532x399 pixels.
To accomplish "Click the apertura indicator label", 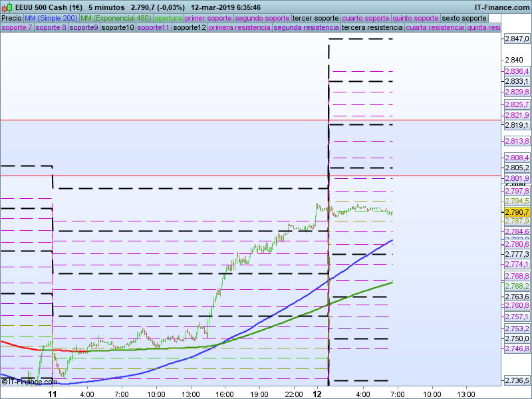I will [168, 18].
